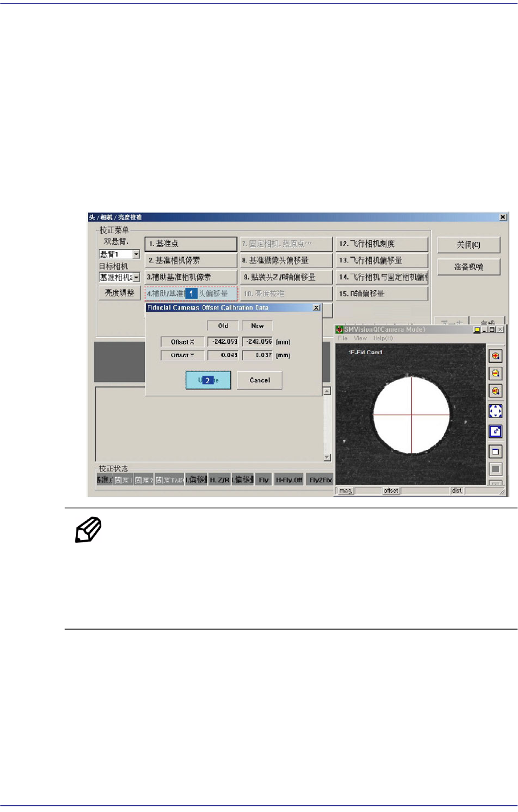Click the Fly2Fix status indicator

320,480
